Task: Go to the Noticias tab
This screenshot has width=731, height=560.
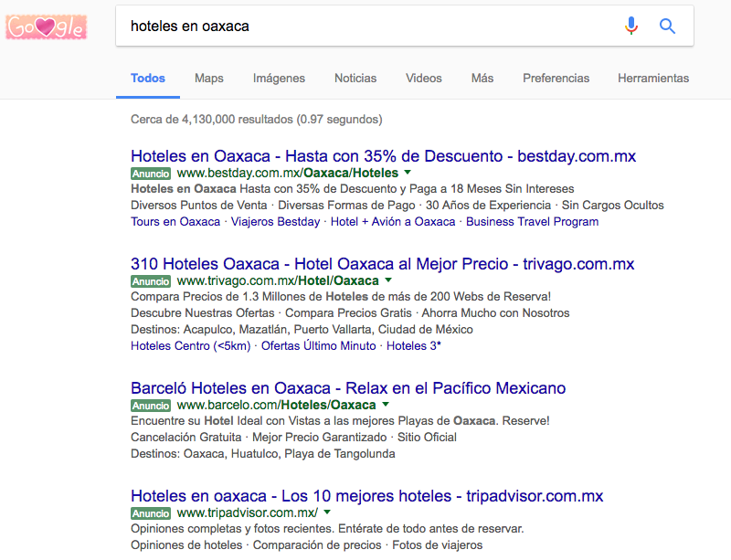Action: (355, 79)
